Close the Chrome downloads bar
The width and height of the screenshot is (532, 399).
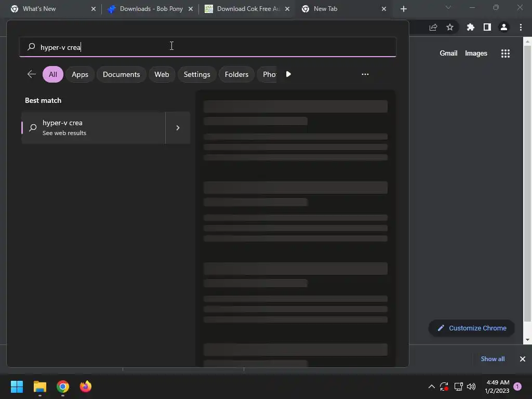tap(523, 358)
